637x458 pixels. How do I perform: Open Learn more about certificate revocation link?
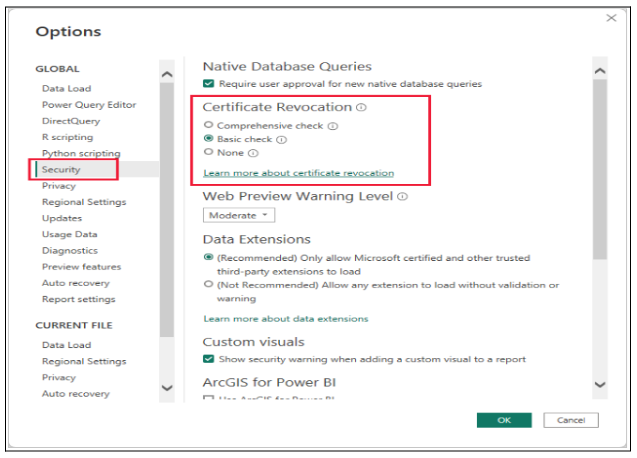tap(298, 173)
